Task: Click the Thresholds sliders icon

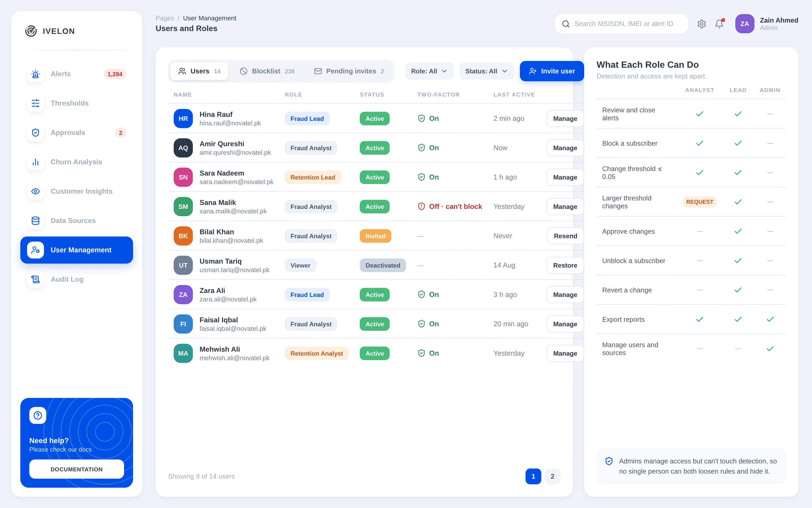Action: click(36, 103)
